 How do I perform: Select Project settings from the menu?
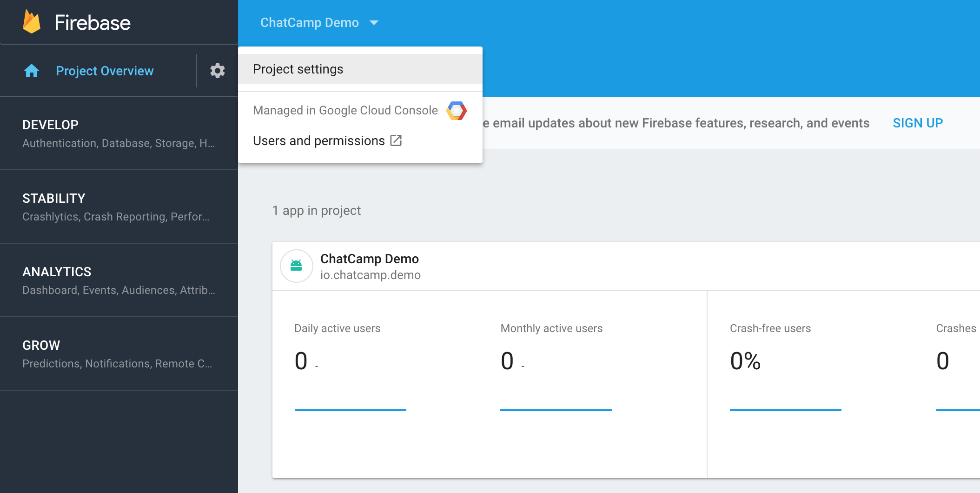[360, 69]
